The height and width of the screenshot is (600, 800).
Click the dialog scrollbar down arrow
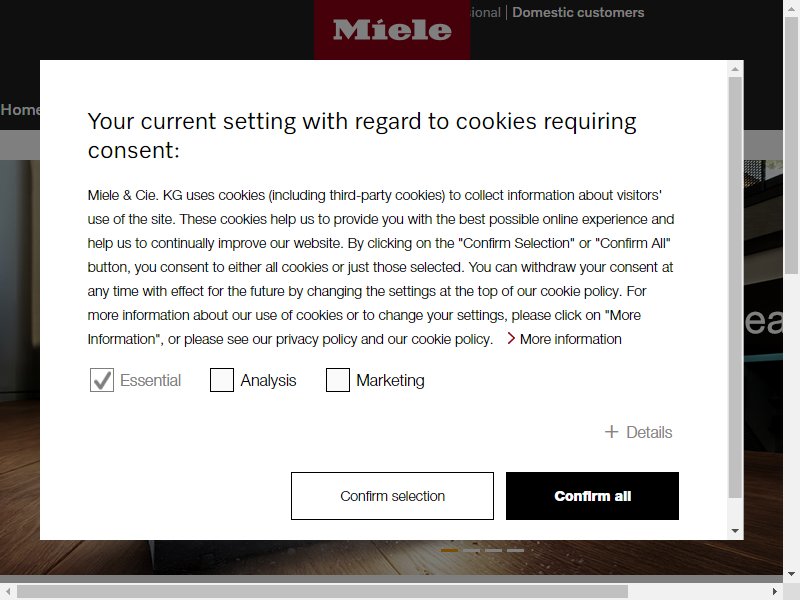(x=735, y=531)
